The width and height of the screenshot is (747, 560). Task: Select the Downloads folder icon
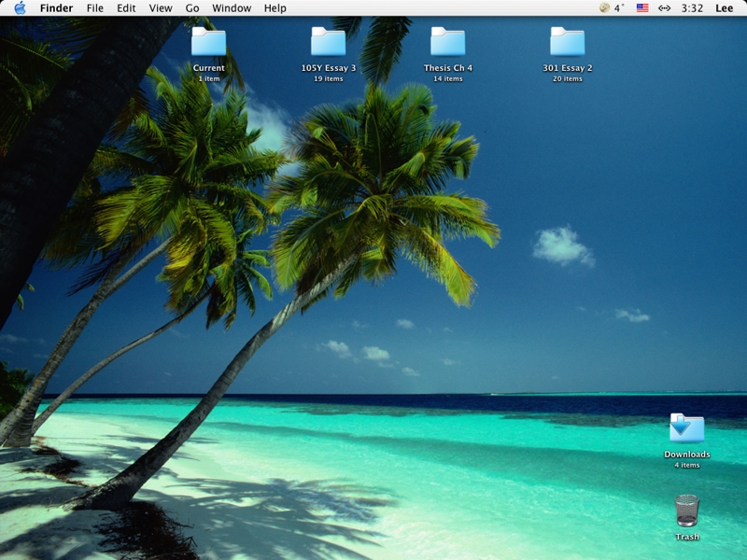coord(686,429)
